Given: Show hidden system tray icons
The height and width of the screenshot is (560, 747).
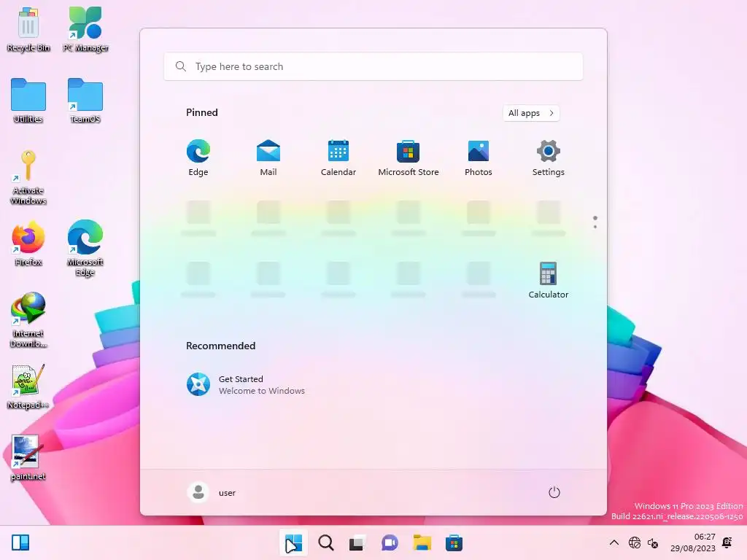Looking at the screenshot, I should coord(614,542).
